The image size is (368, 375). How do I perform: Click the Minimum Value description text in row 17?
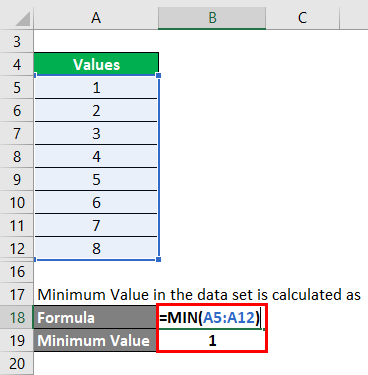(x=199, y=295)
